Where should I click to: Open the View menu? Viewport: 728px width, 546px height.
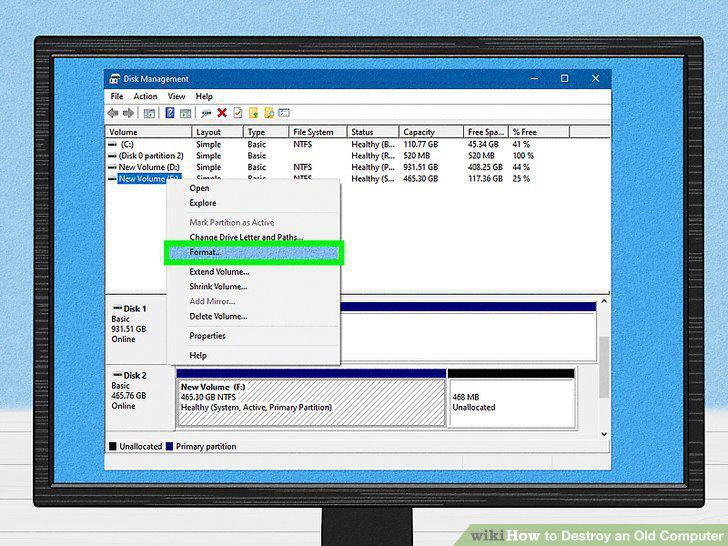[176, 96]
